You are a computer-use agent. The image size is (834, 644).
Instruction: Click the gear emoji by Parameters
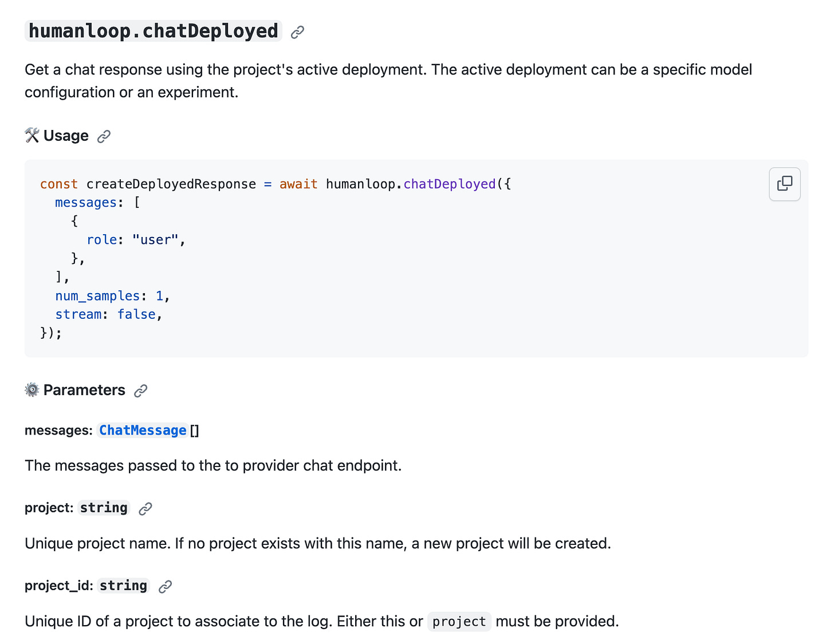point(32,390)
